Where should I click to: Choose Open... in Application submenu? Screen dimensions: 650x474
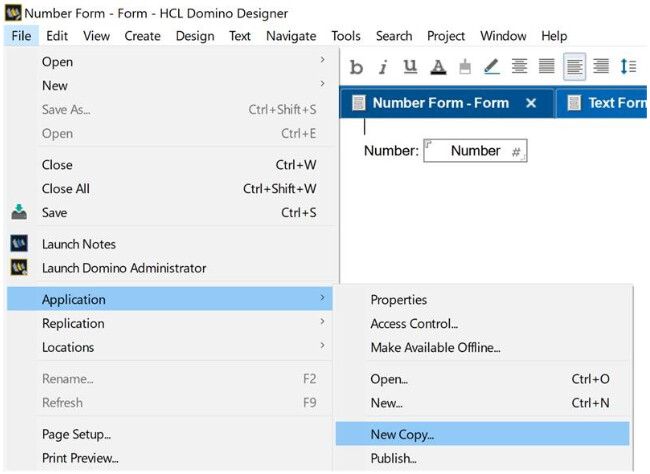click(483, 379)
